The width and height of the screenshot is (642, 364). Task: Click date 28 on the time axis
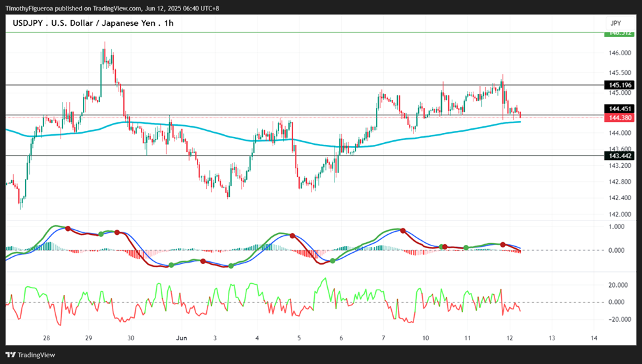click(46, 338)
